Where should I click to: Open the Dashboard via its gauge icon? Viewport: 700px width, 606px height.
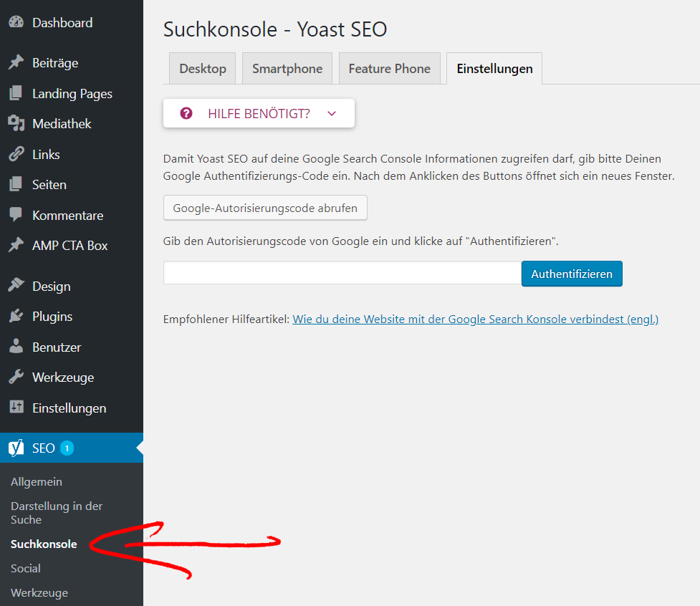pyautogui.click(x=16, y=22)
